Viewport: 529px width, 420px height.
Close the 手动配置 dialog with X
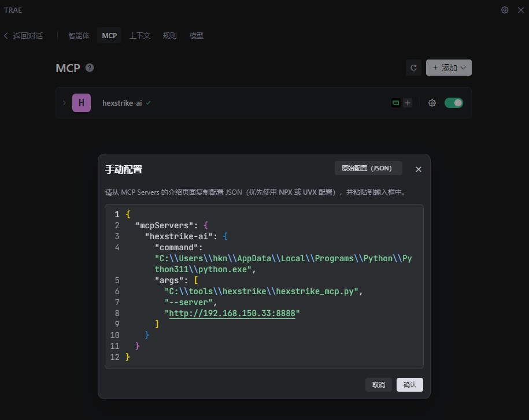pos(419,169)
